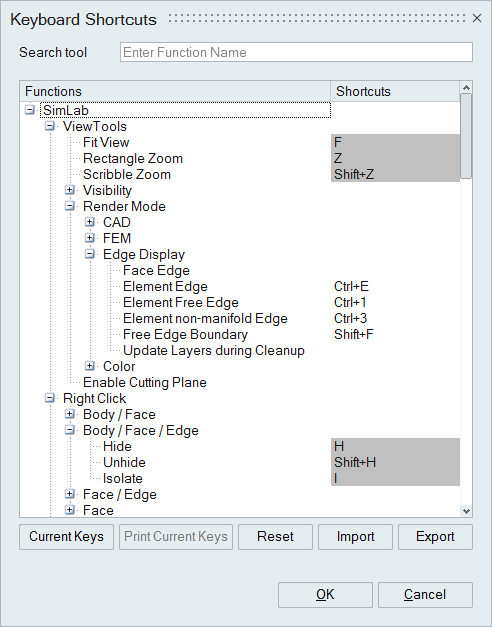Expand the CAD node
Image resolution: width=492 pixels, height=627 pixels.
[90, 222]
